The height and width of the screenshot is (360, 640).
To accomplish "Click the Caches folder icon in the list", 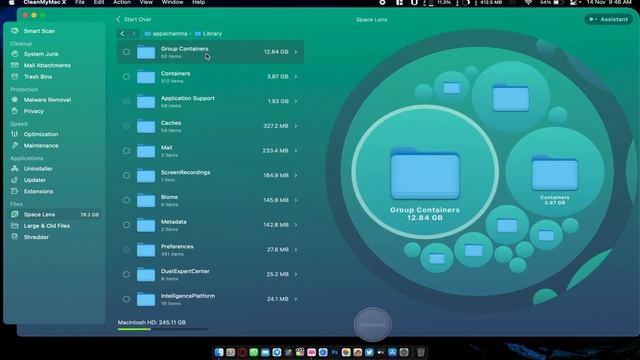I will pyautogui.click(x=146, y=126).
